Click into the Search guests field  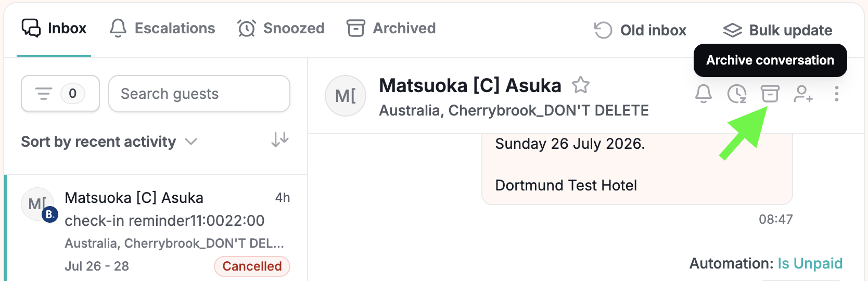point(199,94)
